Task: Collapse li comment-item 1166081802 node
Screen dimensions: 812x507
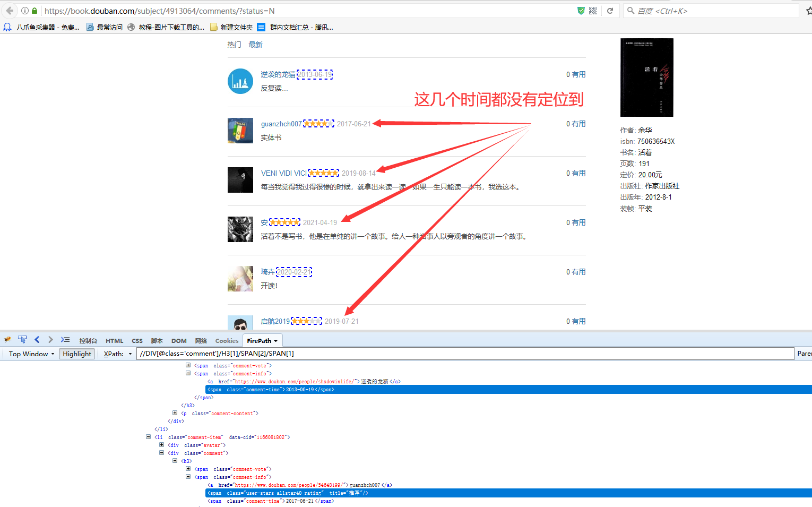Action: [x=148, y=437]
